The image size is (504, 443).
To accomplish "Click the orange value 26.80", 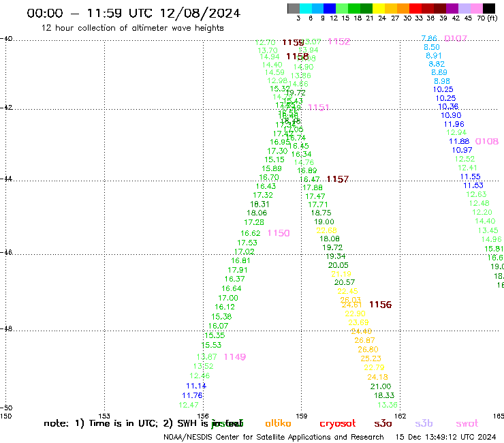I will point(368,350).
